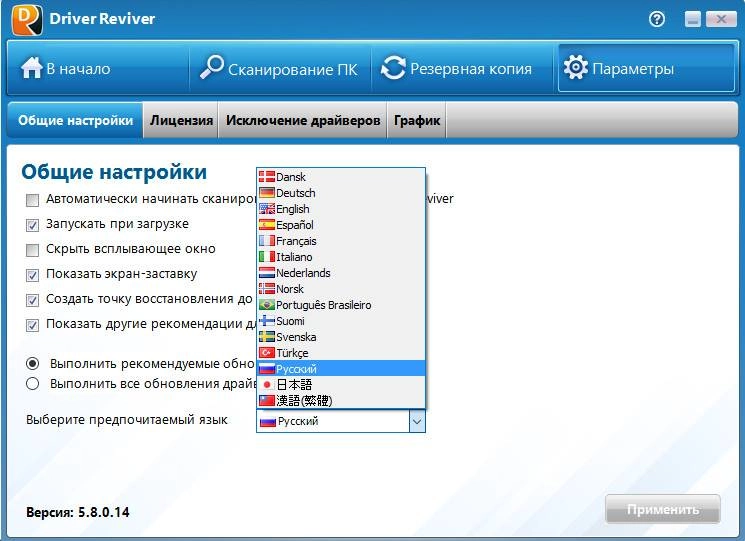Click the Danish flag icon
The image size is (745, 541).
click(x=267, y=177)
